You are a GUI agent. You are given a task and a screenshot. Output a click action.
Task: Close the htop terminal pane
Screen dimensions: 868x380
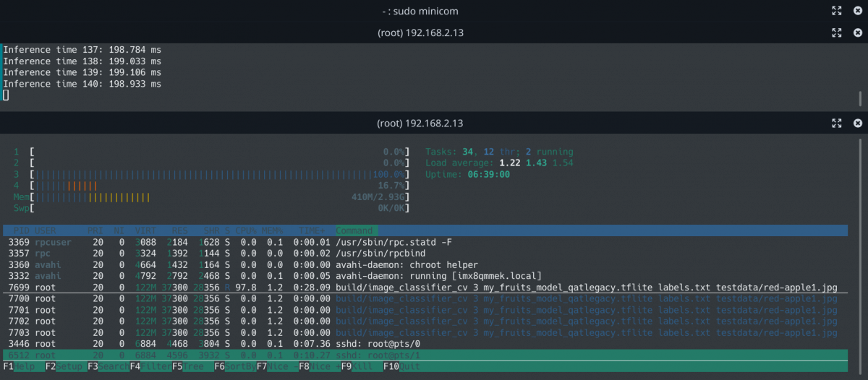pyautogui.click(x=857, y=124)
